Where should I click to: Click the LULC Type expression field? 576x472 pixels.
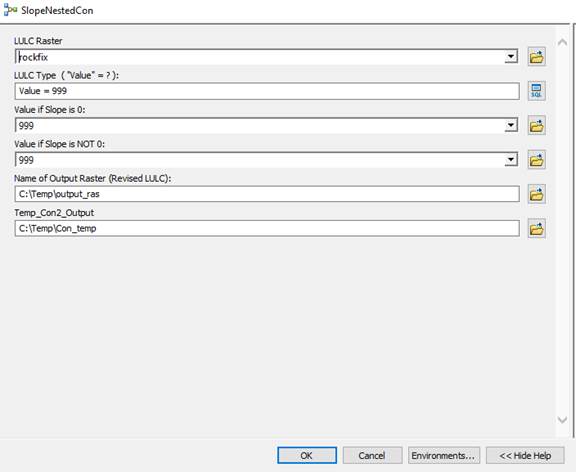tap(267, 91)
